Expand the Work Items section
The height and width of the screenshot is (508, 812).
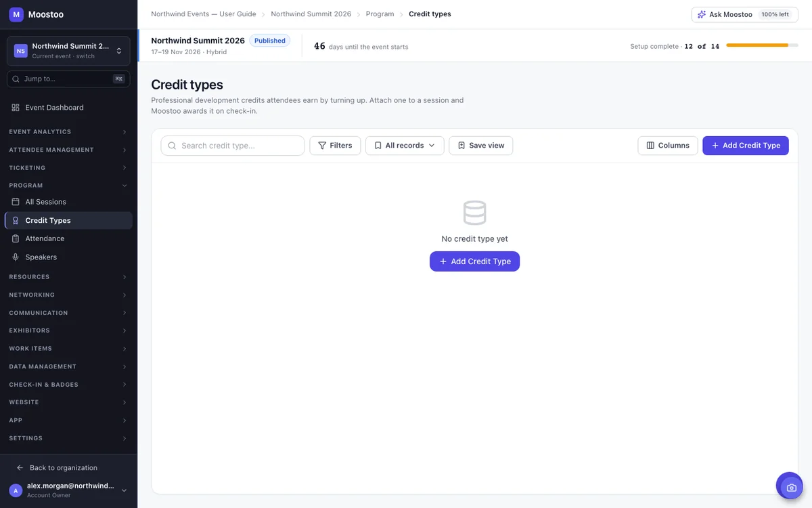click(68, 349)
